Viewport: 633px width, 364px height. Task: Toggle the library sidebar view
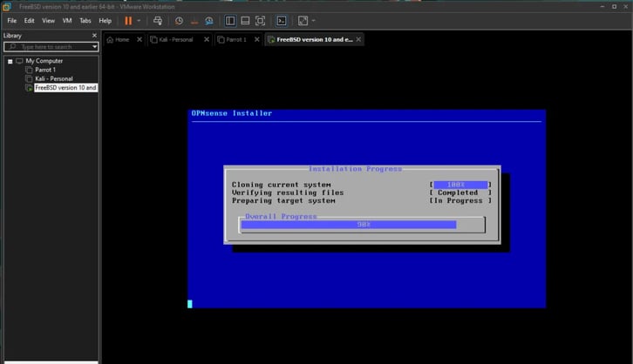(230, 21)
